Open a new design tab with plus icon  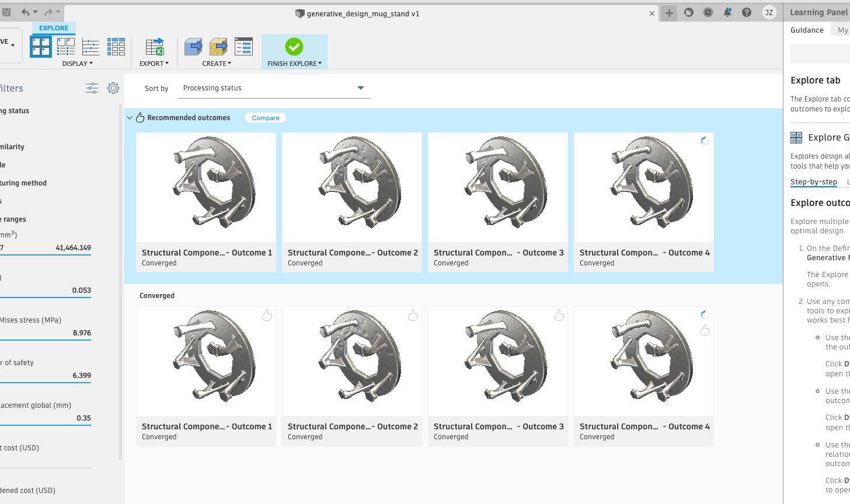pyautogui.click(x=669, y=13)
